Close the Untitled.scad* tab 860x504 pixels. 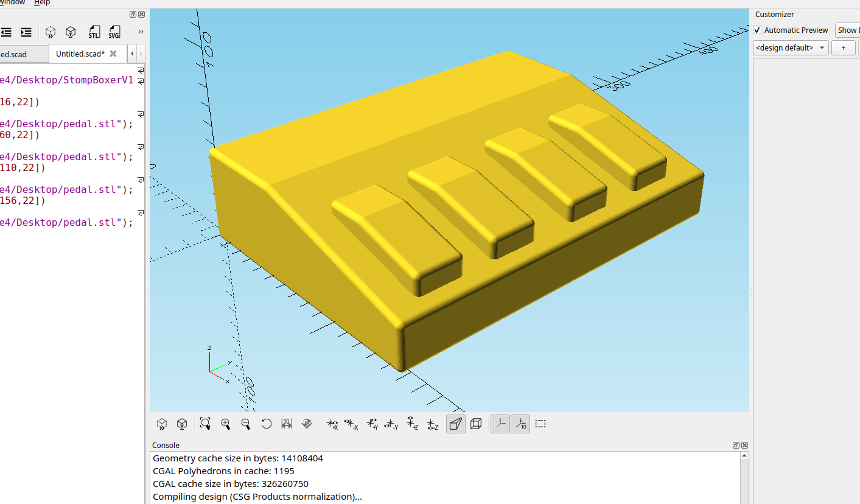pyautogui.click(x=113, y=54)
